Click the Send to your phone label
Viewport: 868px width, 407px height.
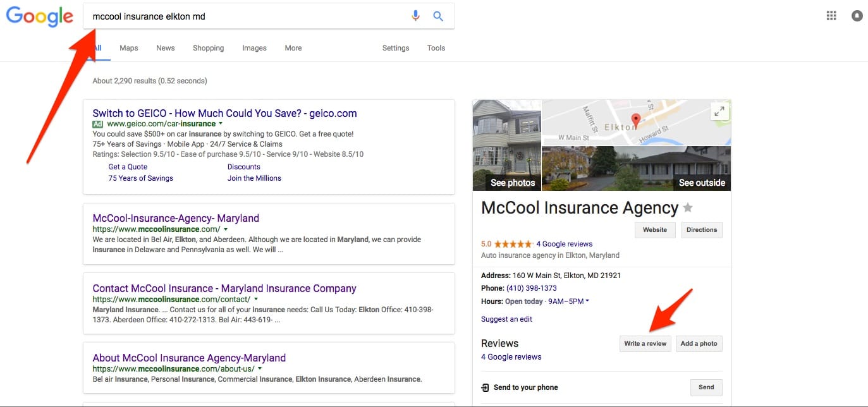click(x=525, y=387)
